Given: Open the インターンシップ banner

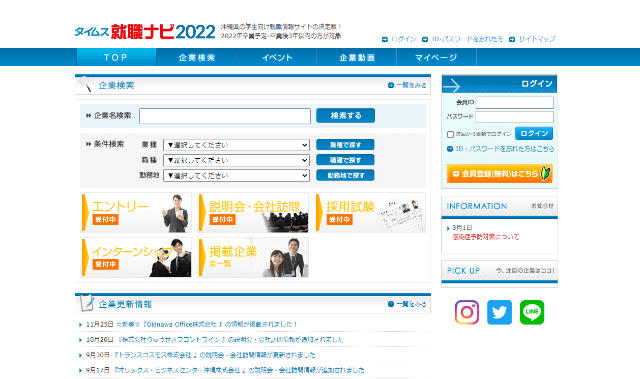Looking at the screenshot, I should click(136, 258).
